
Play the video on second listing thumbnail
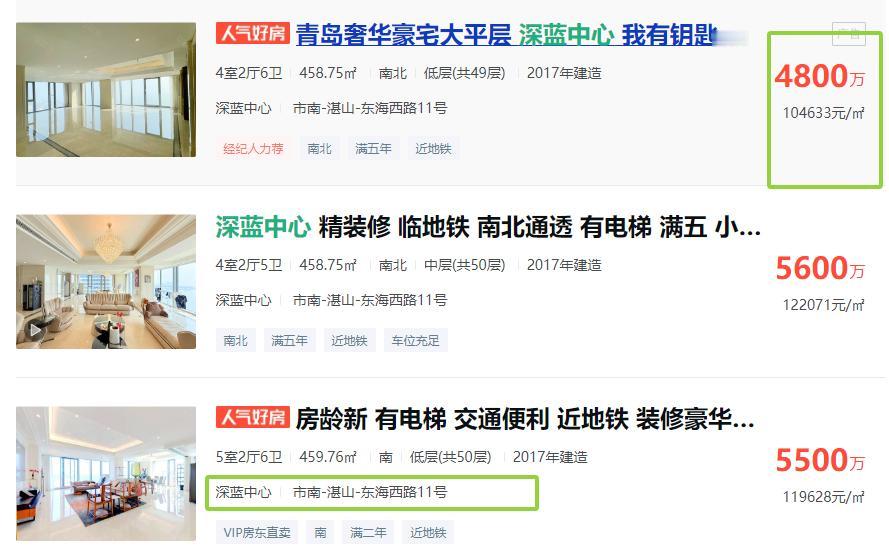click(35, 330)
